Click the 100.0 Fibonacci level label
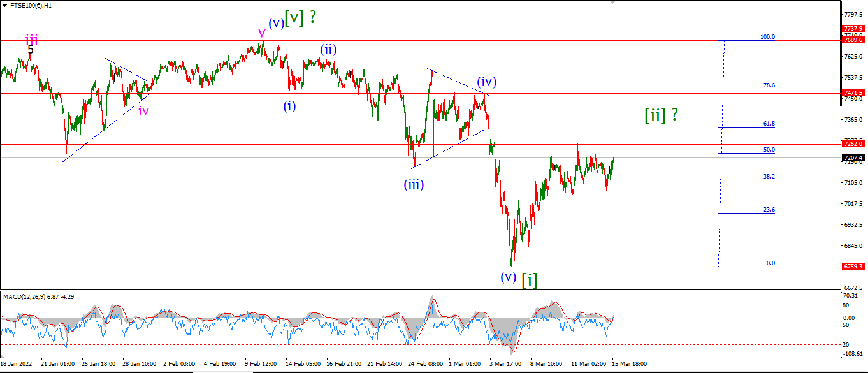This screenshot has height=373, width=868. point(767,37)
